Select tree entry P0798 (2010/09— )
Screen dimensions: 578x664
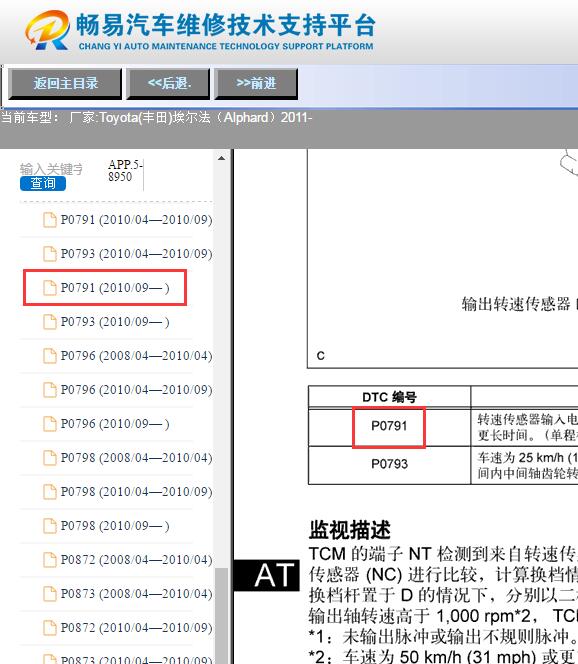tap(115, 526)
